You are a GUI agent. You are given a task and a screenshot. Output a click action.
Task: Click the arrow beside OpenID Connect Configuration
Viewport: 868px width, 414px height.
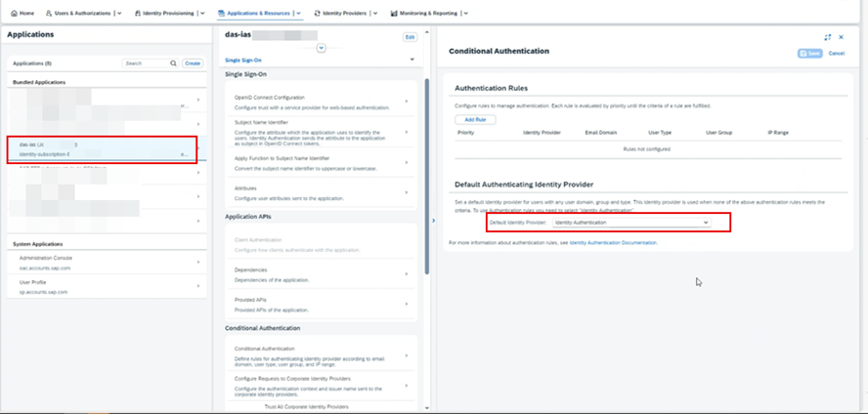(x=407, y=103)
